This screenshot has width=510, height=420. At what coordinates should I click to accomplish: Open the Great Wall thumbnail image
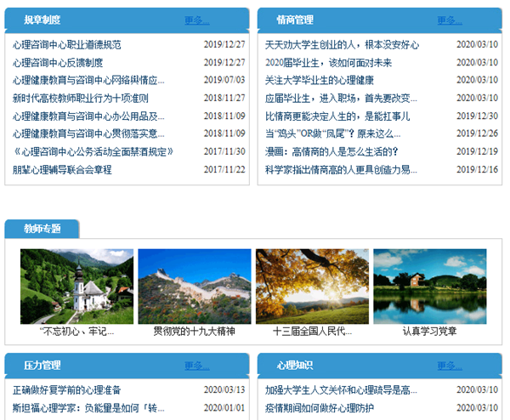point(195,286)
